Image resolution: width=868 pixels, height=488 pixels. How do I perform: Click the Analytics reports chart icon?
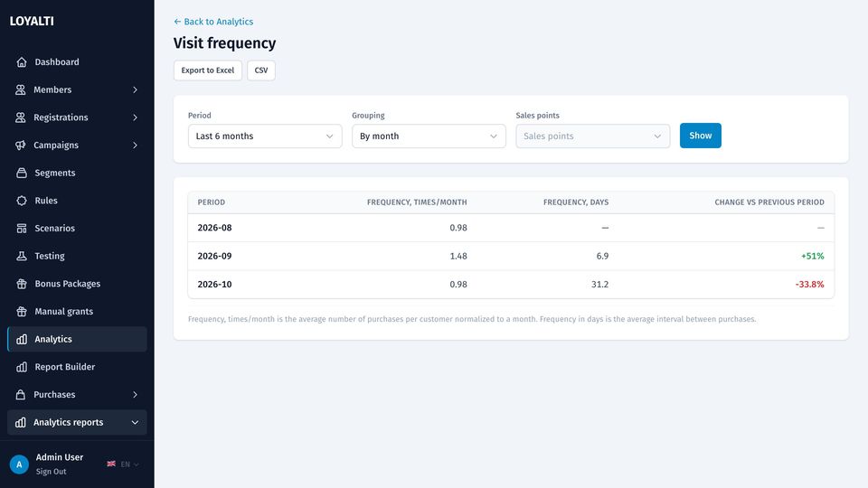21,422
